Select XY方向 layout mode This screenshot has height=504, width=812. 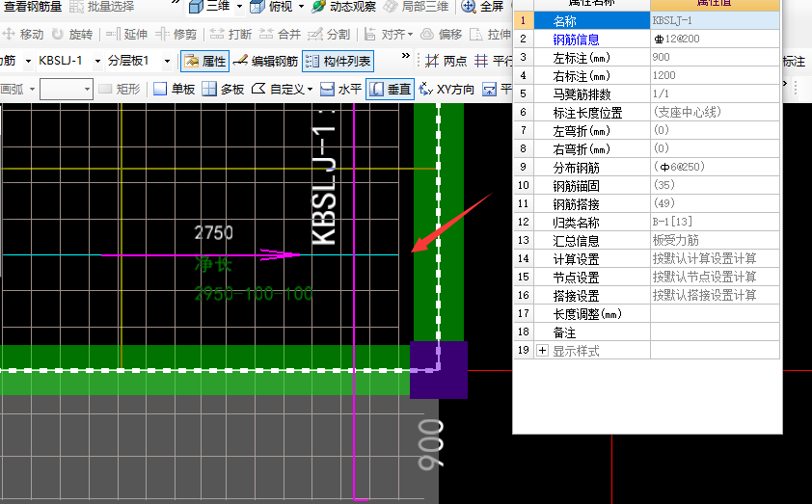point(447,89)
